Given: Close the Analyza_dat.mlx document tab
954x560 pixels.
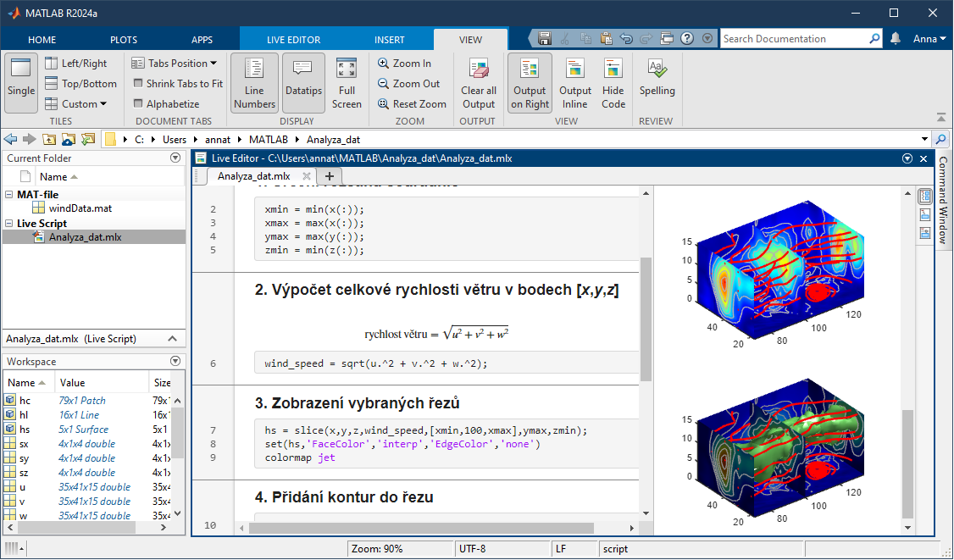Looking at the screenshot, I should 307,176.
